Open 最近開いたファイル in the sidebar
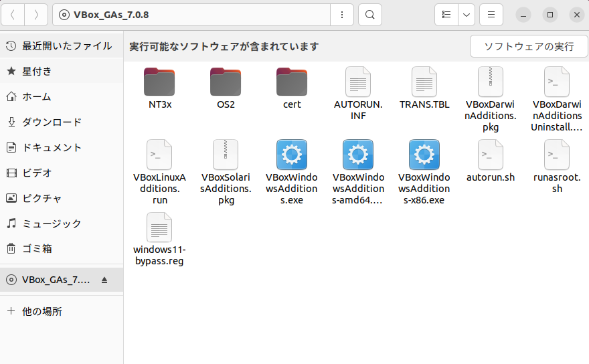 tap(62, 45)
